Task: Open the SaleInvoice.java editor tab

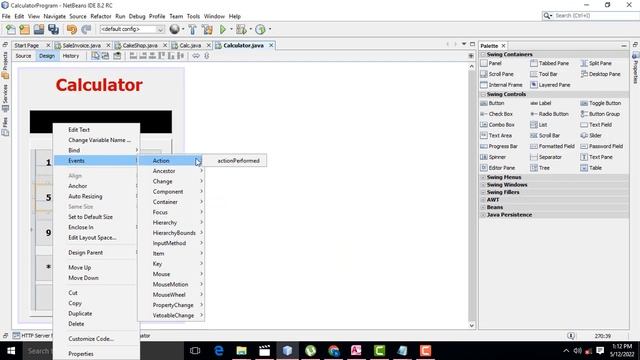Action: [81, 45]
